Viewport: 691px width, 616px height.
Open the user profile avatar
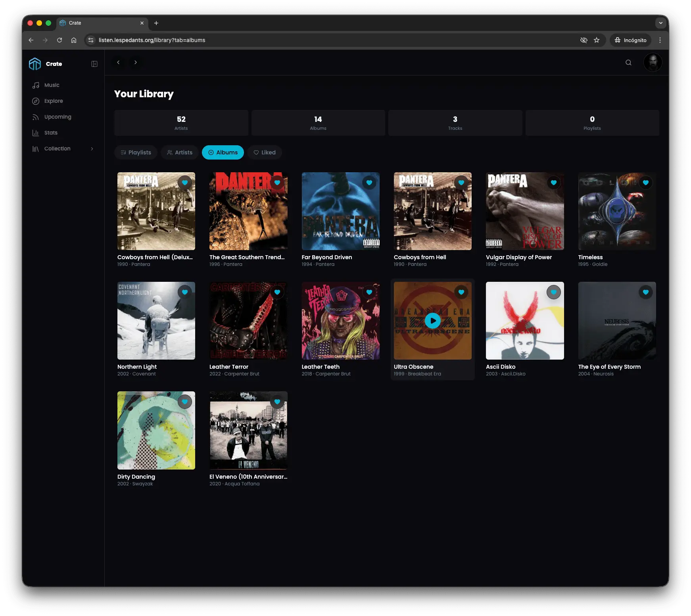(x=653, y=62)
